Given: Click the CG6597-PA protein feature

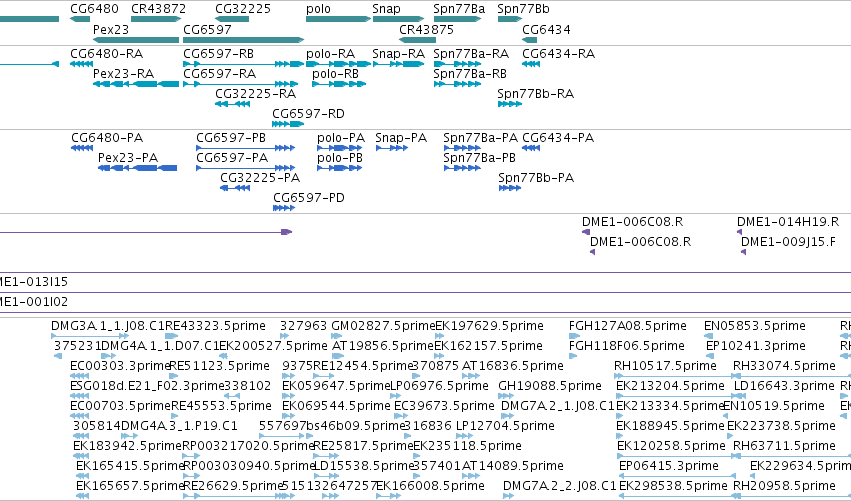Looking at the screenshot, I should [x=245, y=168].
